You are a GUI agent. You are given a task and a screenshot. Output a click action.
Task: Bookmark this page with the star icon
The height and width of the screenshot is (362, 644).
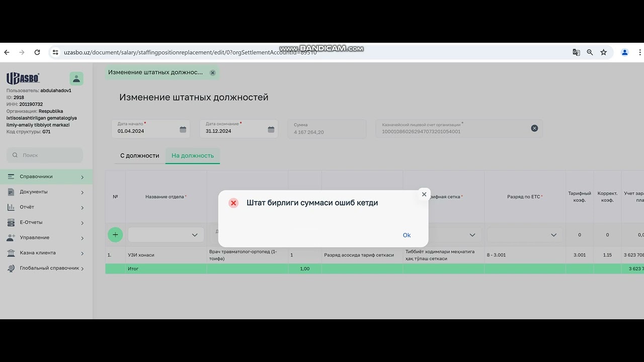pos(603,52)
